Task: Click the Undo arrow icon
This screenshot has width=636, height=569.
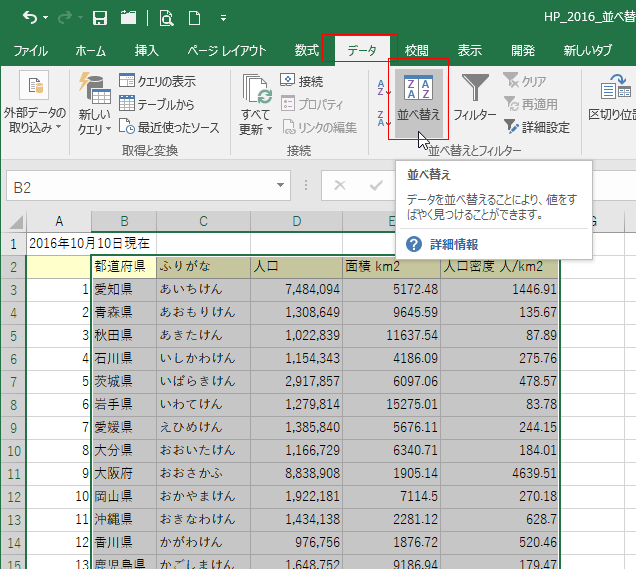Action: (x=29, y=17)
